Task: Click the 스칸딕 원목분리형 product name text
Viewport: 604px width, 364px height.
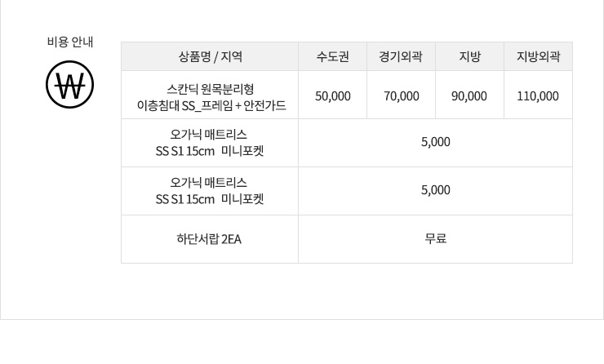Action: click(209, 87)
